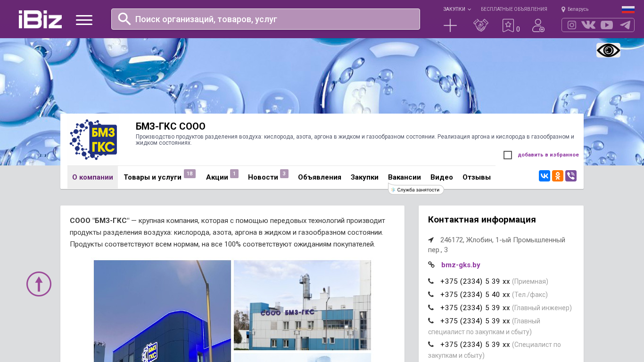Click the Главный инженер phone number

point(475,308)
